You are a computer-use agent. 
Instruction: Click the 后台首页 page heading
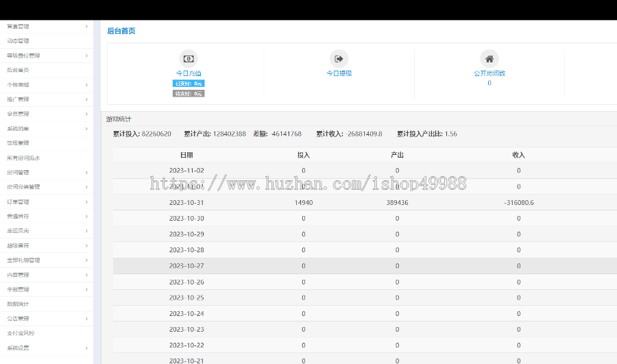121,31
